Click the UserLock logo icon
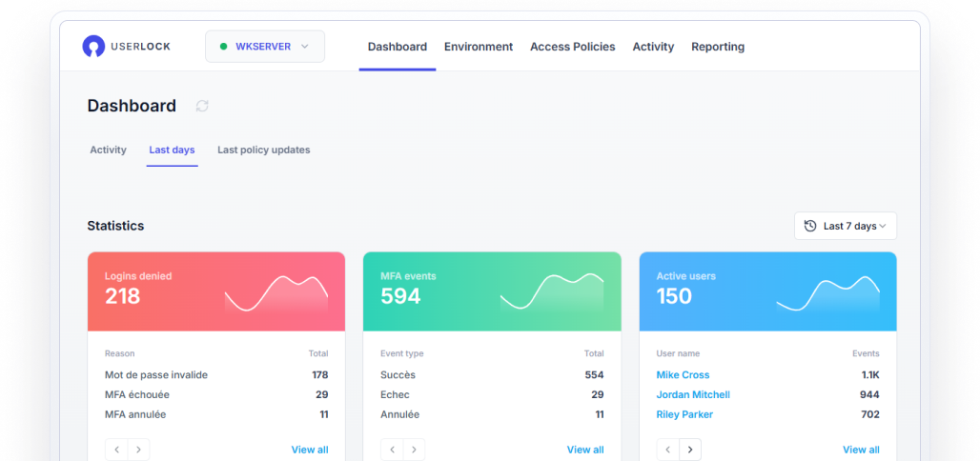980x461 pixels. (x=93, y=47)
